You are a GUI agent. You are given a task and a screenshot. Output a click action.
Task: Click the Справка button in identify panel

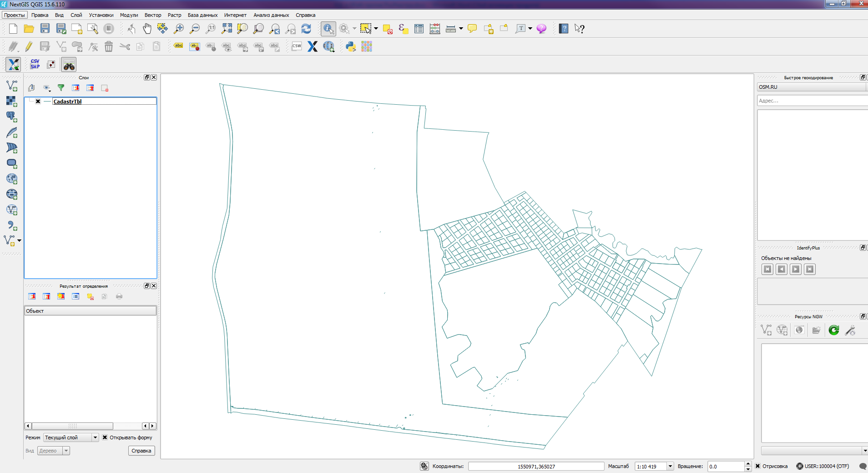point(141,451)
